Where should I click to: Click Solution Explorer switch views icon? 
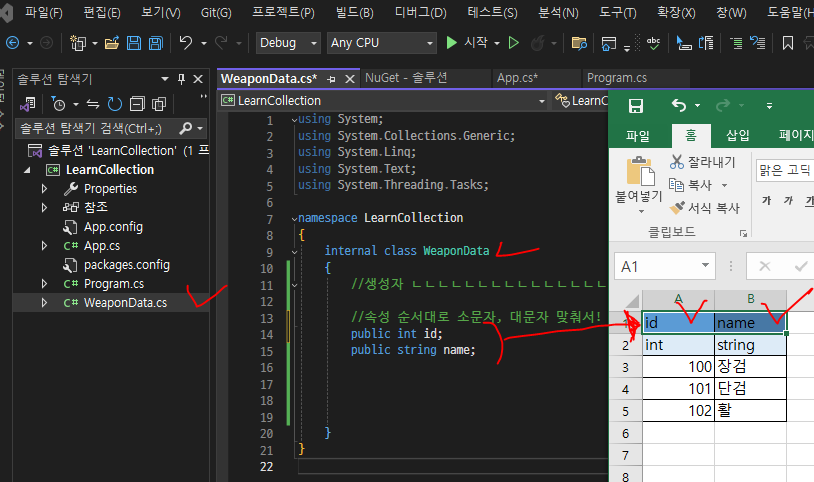pyautogui.click(x=28, y=104)
